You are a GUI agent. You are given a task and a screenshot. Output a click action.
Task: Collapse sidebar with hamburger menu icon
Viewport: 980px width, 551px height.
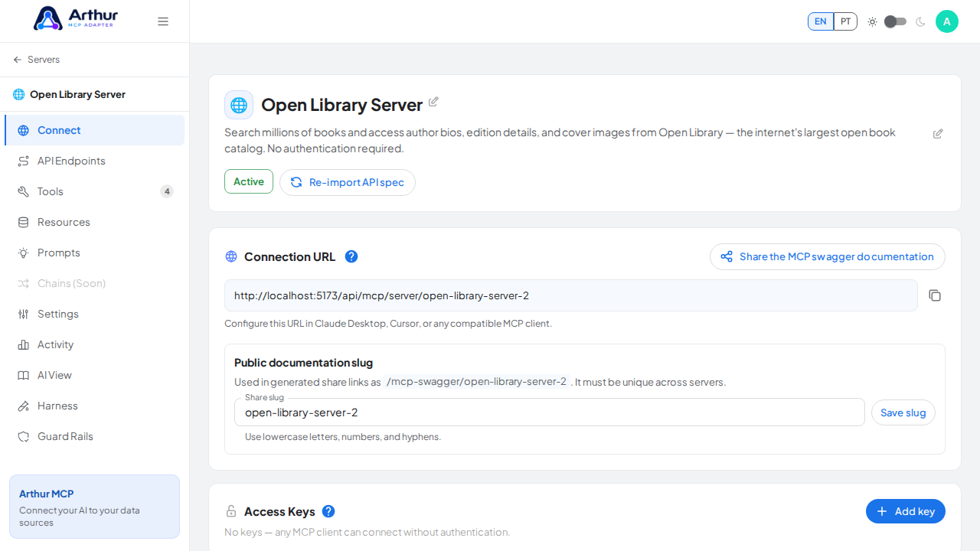[163, 21]
